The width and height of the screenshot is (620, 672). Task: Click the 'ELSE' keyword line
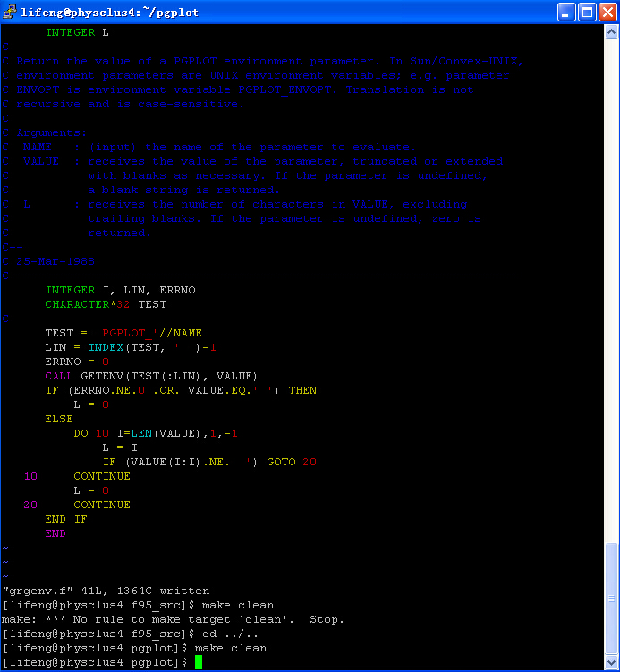pyautogui.click(x=59, y=419)
